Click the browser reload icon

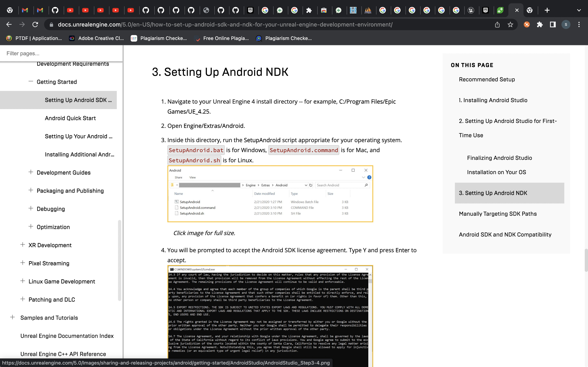(x=35, y=24)
